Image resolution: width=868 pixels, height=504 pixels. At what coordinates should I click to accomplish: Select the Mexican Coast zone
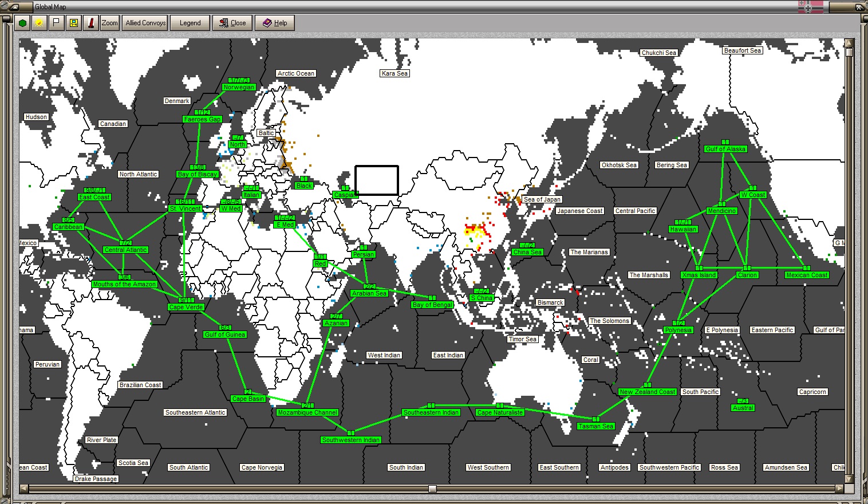[807, 275]
